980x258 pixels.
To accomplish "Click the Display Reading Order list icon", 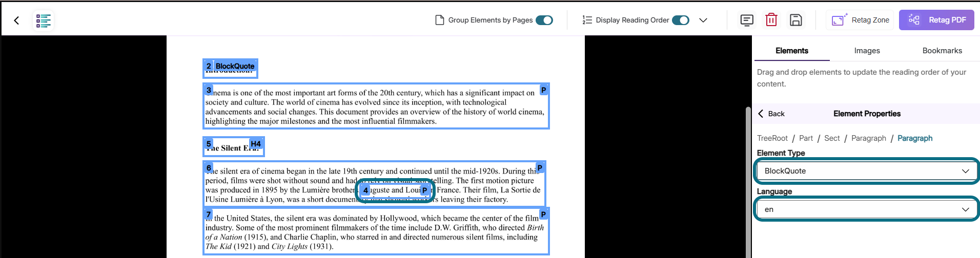I will [x=587, y=20].
